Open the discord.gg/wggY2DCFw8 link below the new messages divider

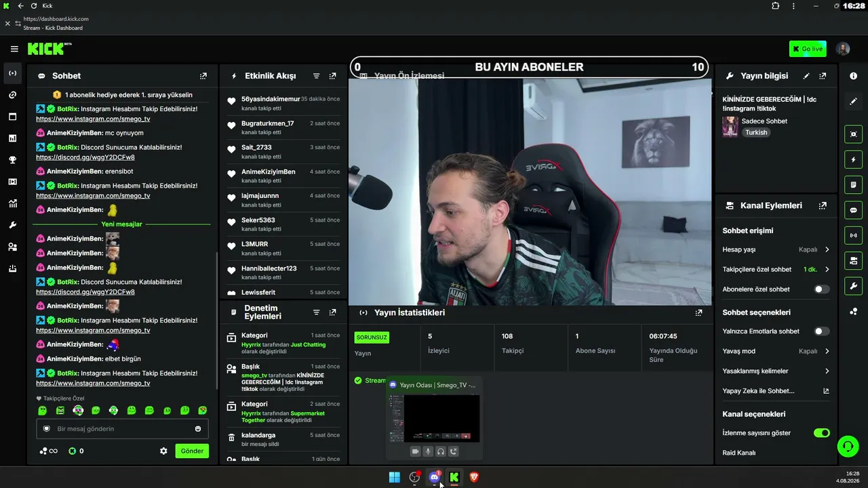pyautogui.click(x=85, y=292)
